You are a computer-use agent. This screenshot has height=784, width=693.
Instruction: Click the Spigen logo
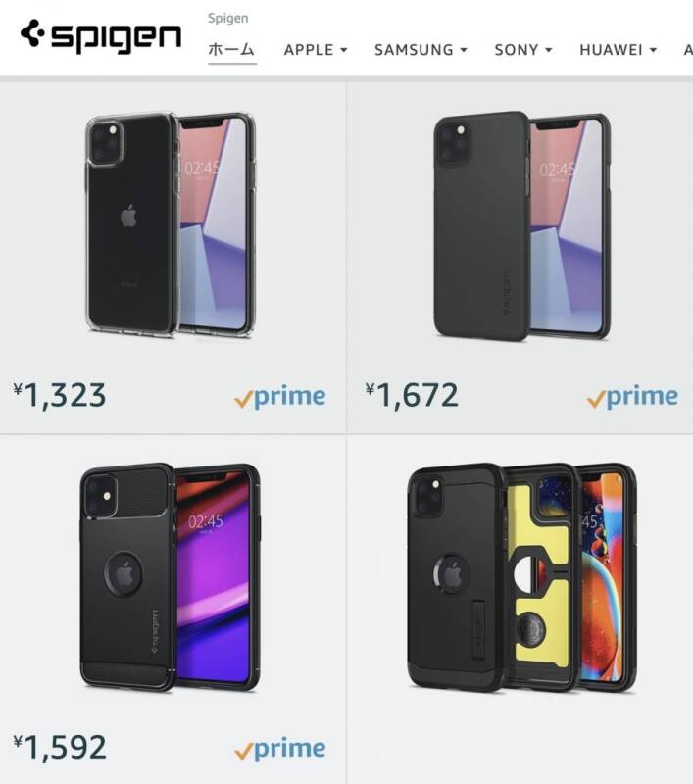101,37
